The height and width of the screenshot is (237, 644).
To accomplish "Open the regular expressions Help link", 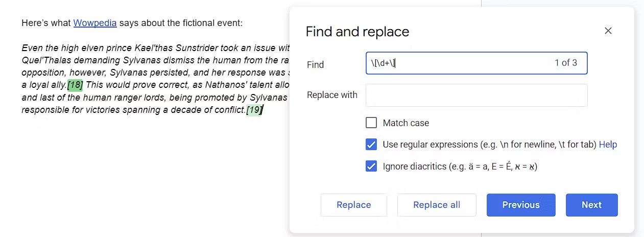I will (x=608, y=145).
